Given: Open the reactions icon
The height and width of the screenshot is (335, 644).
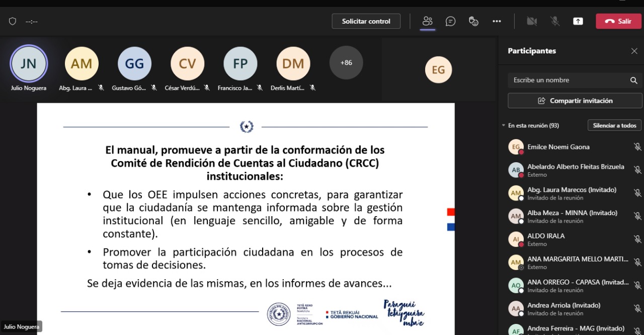Looking at the screenshot, I should [x=473, y=21].
